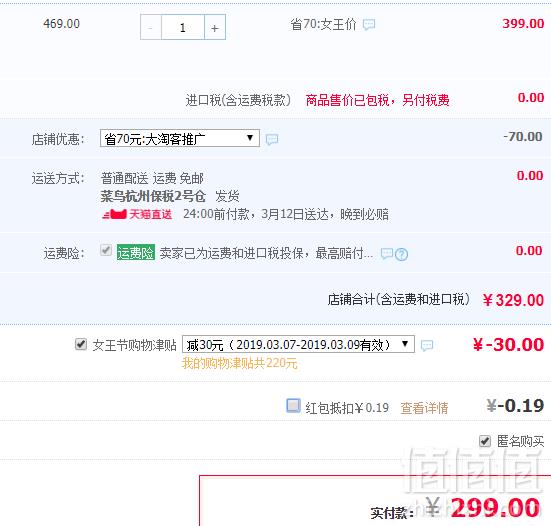This screenshot has height=526, width=551.
Task: Increase quantity with the plus button
Action: (215, 27)
